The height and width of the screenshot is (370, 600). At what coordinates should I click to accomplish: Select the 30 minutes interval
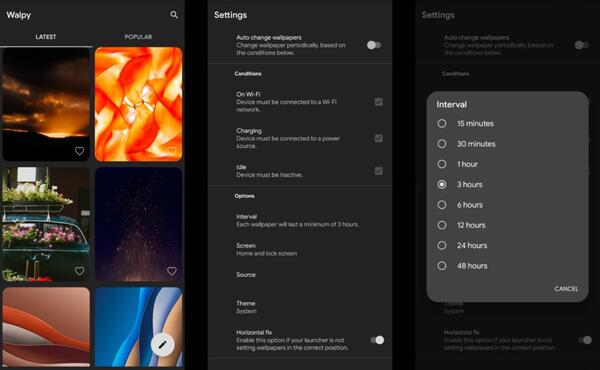507,144
